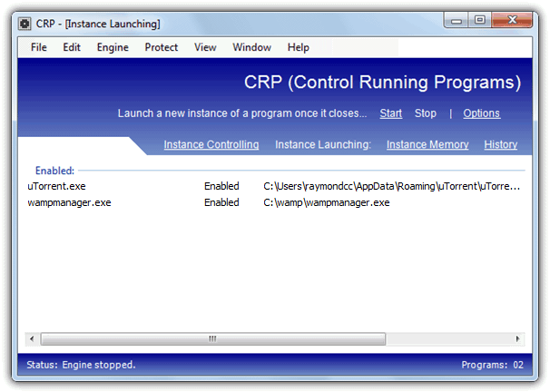Open the View menu
This screenshot has height=392, width=550.
tap(205, 47)
